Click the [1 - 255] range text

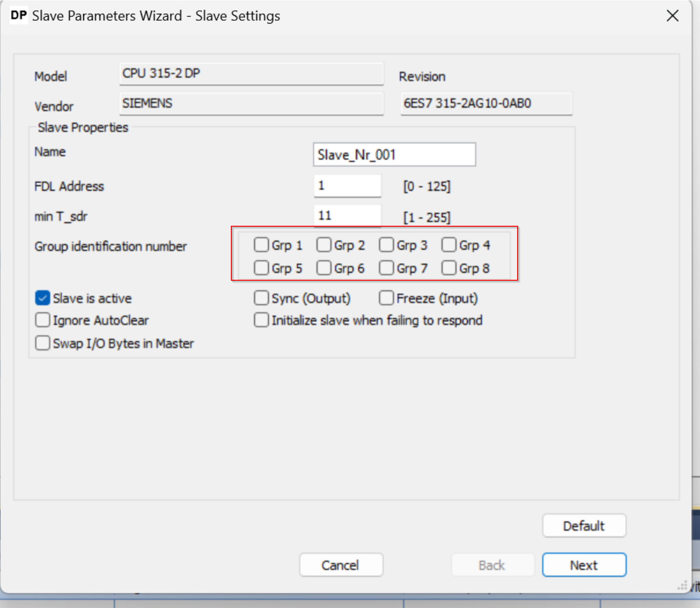click(427, 217)
